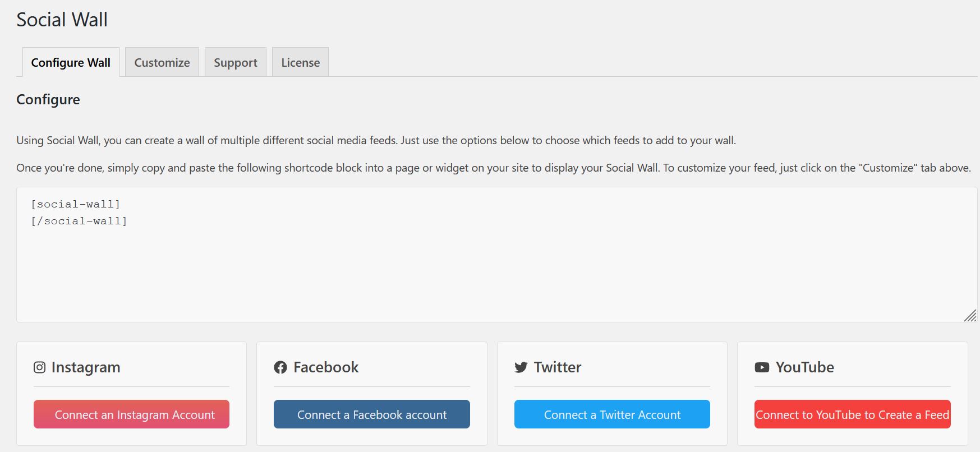Screen dimensions: 980x452
Task: Click the Instagram card heading text
Action: point(86,367)
